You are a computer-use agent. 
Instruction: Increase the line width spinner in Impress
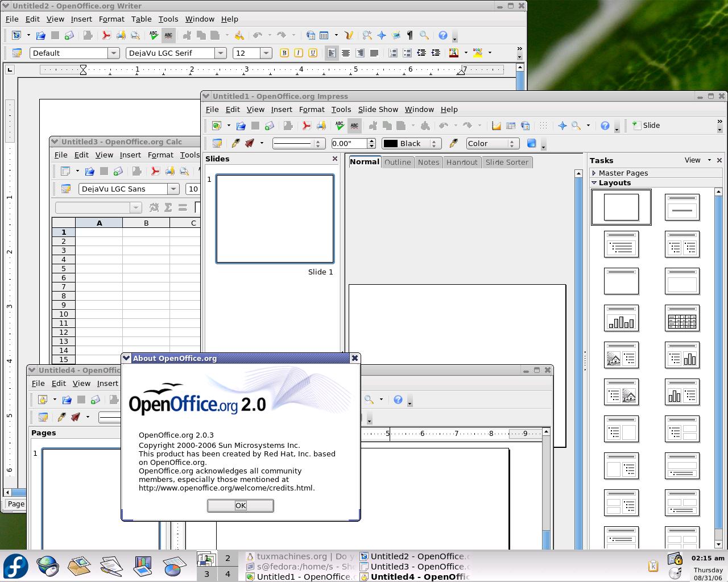coord(372,140)
